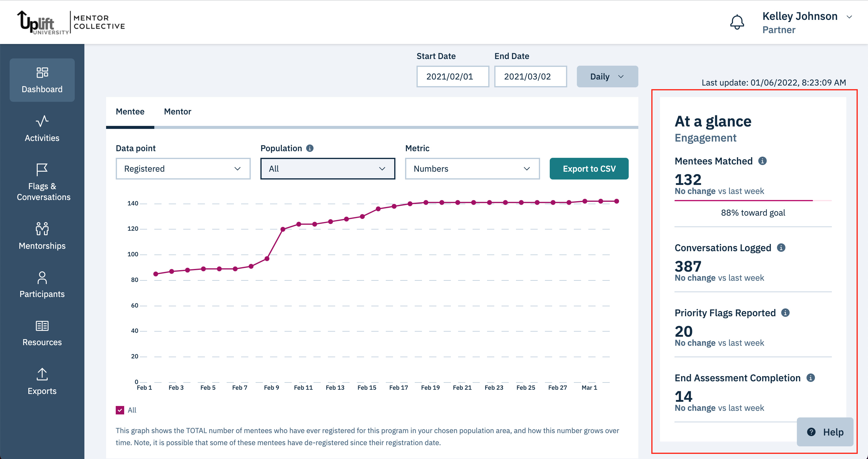Open Help via the Help button
Image resolution: width=868 pixels, height=459 pixels.
(825, 432)
